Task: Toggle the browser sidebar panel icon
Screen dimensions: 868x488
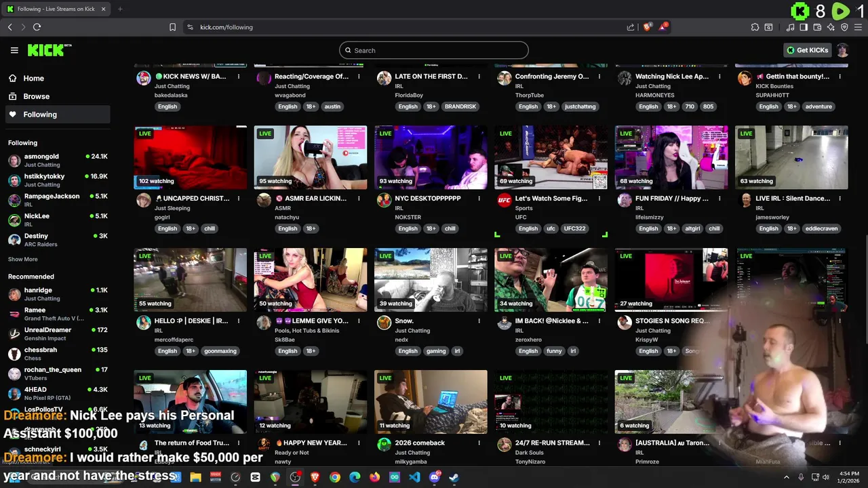Action: pos(804,27)
